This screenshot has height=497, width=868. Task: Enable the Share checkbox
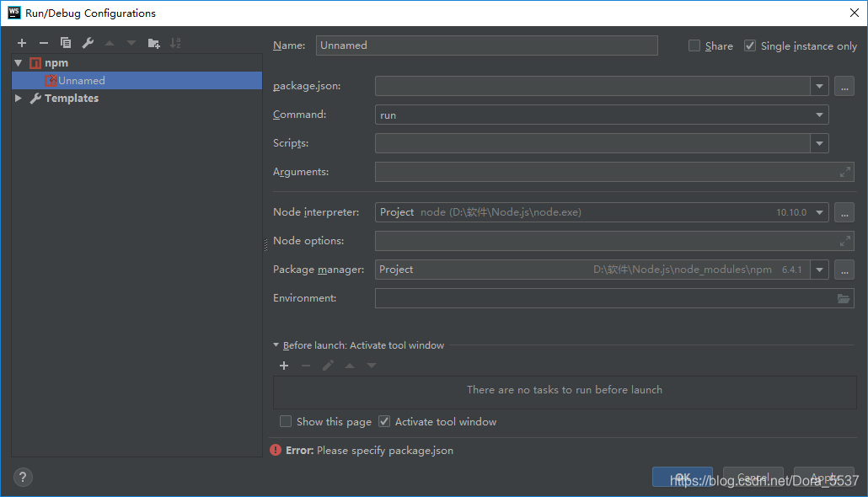click(694, 46)
